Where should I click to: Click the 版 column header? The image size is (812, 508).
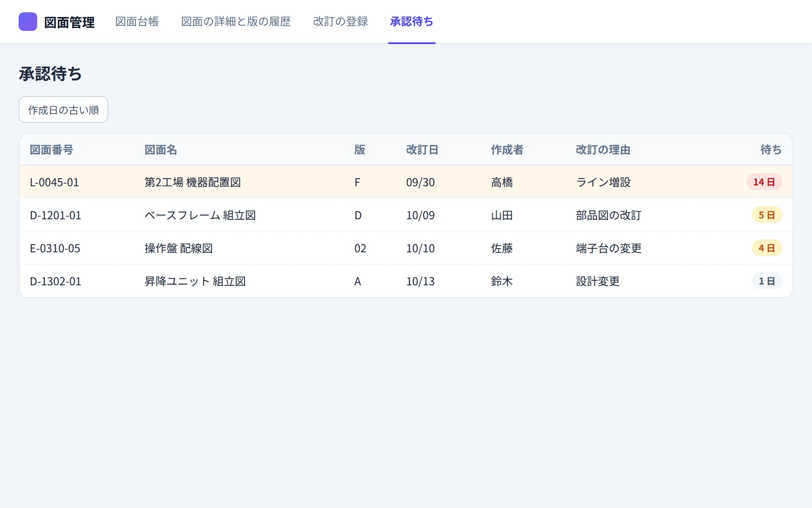point(360,150)
